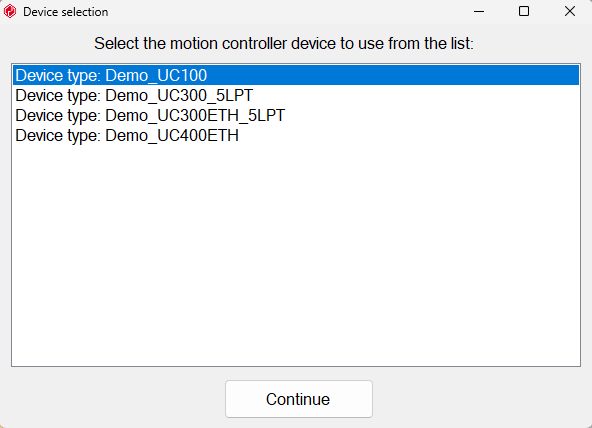The height and width of the screenshot is (428, 592).
Task: Click 'Device type:' prefix on the UC300_5LPT row
Action: pos(58,95)
